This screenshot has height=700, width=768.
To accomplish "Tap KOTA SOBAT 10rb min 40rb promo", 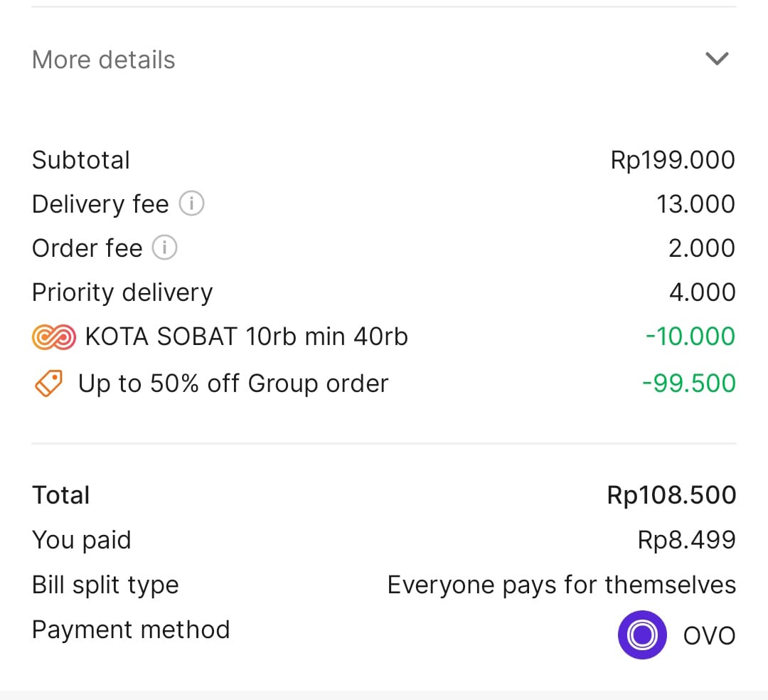I will [246, 336].
